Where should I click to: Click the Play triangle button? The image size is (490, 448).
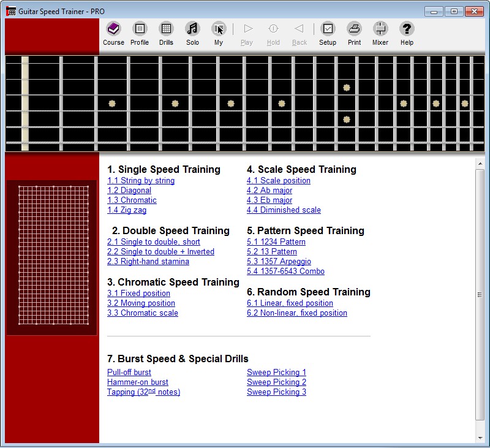[247, 29]
